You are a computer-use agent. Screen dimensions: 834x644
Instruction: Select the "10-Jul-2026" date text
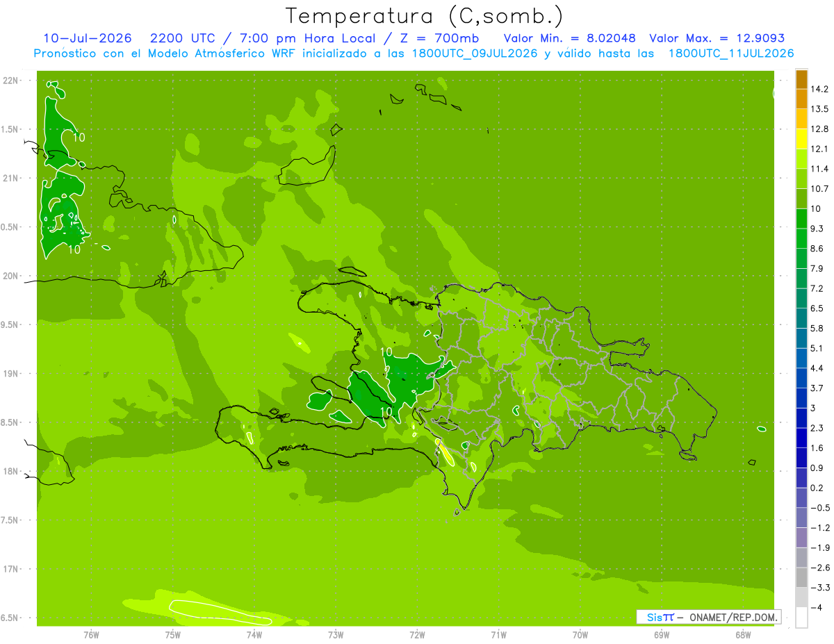(88, 38)
